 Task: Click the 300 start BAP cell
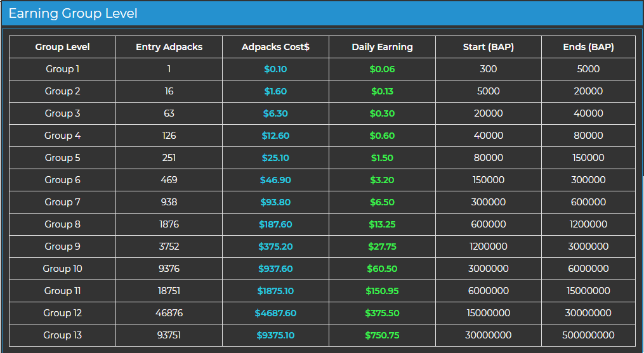coord(489,69)
